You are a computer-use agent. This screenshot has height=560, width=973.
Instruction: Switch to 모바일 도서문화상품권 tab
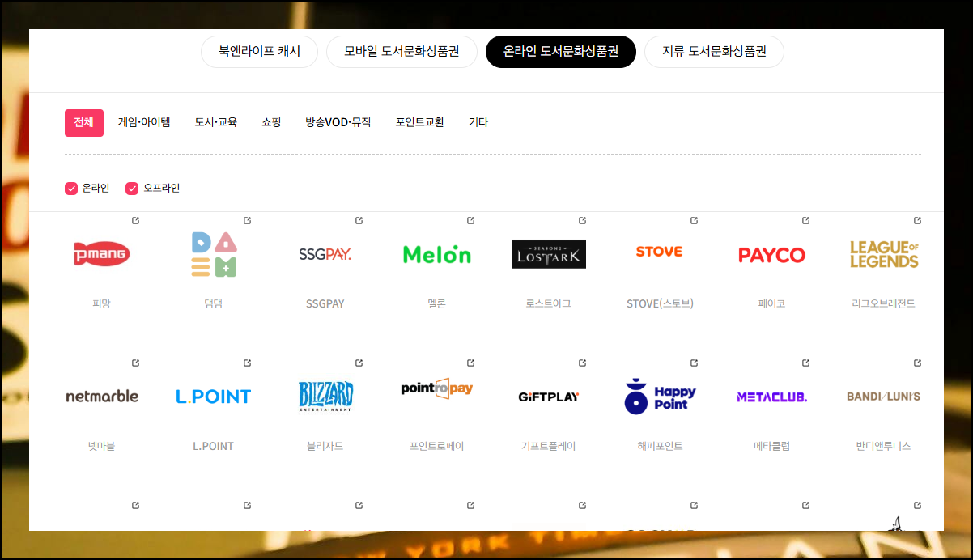pyautogui.click(x=402, y=52)
